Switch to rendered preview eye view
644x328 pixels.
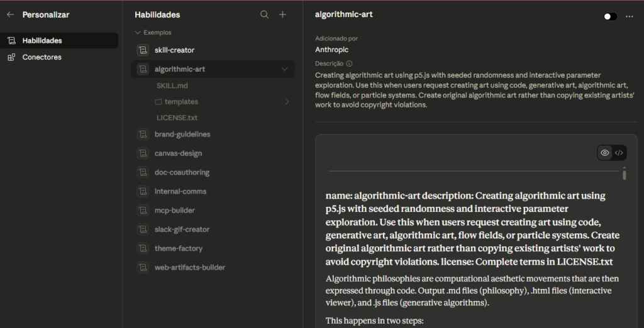pyautogui.click(x=604, y=153)
